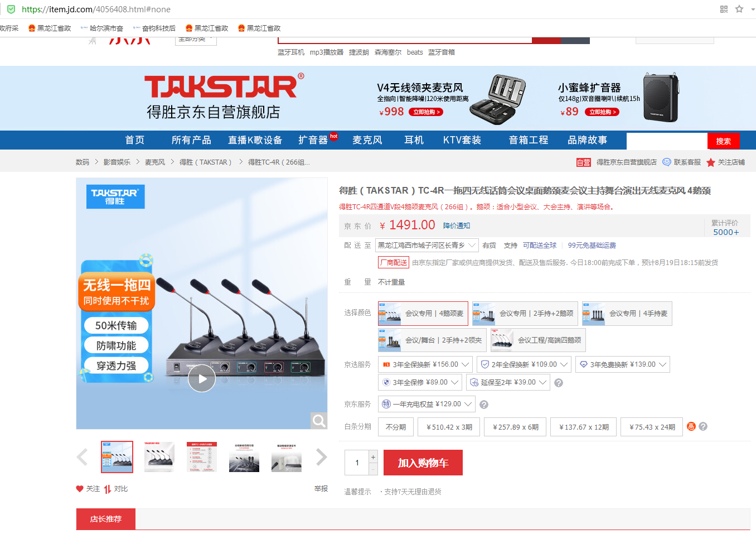Increase quantity with the plus stepper

374,457
